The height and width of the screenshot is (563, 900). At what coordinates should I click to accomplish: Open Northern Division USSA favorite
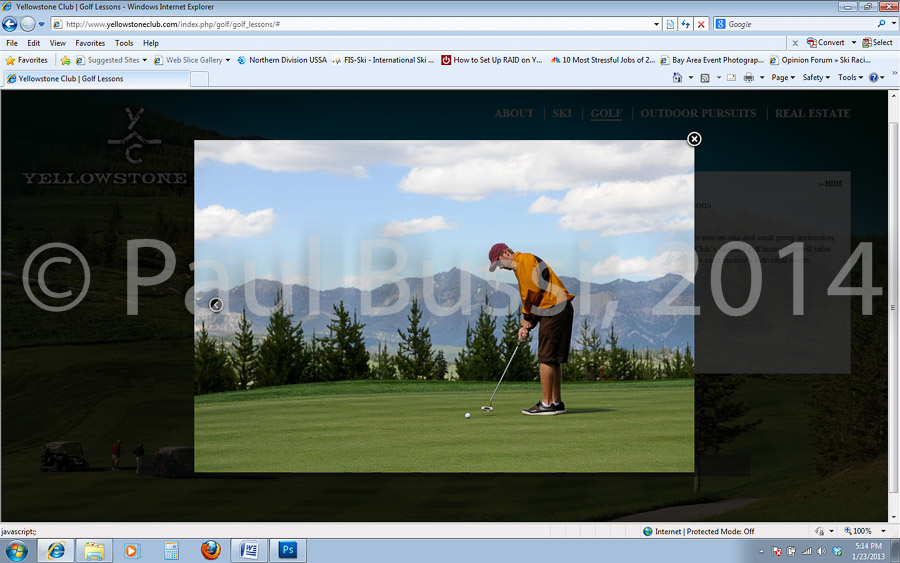pos(282,60)
